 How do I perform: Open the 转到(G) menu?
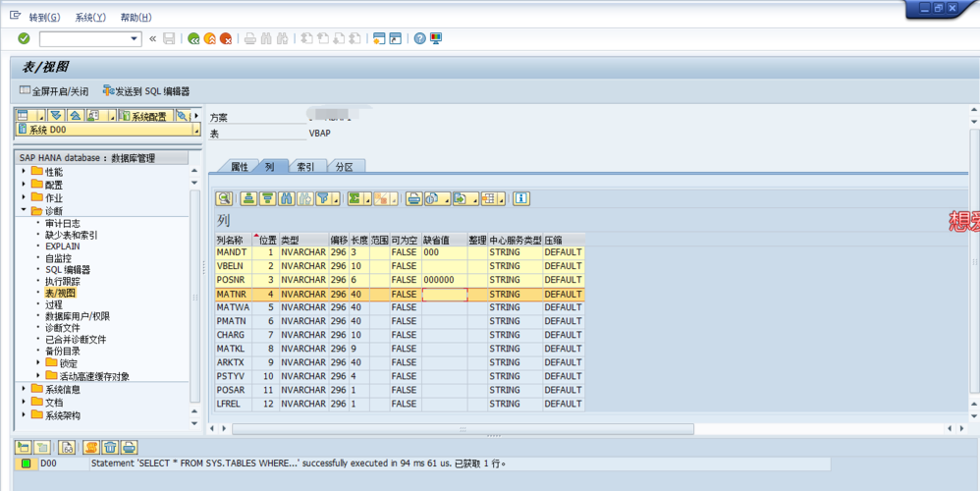45,18
